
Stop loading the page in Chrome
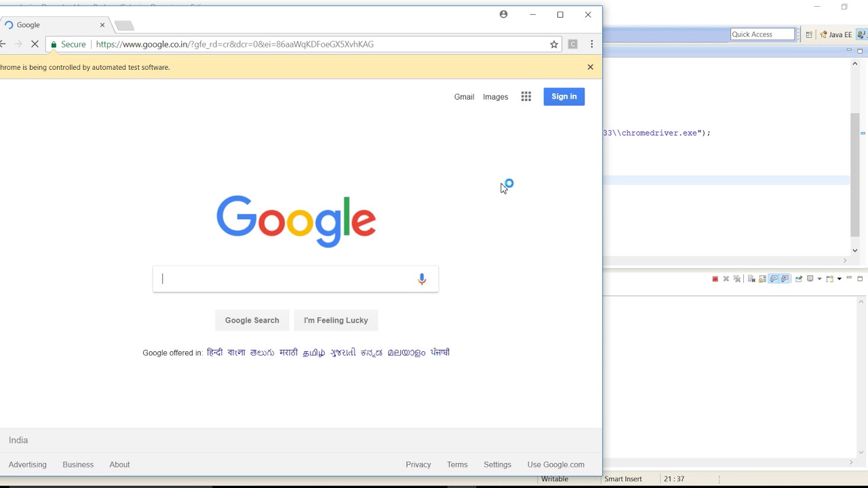click(35, 44)
